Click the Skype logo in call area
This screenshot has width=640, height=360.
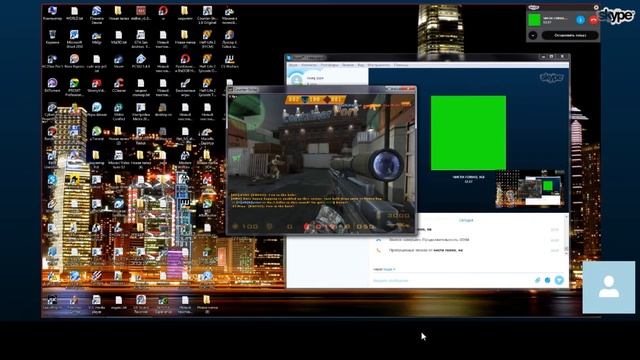[551, 77]
